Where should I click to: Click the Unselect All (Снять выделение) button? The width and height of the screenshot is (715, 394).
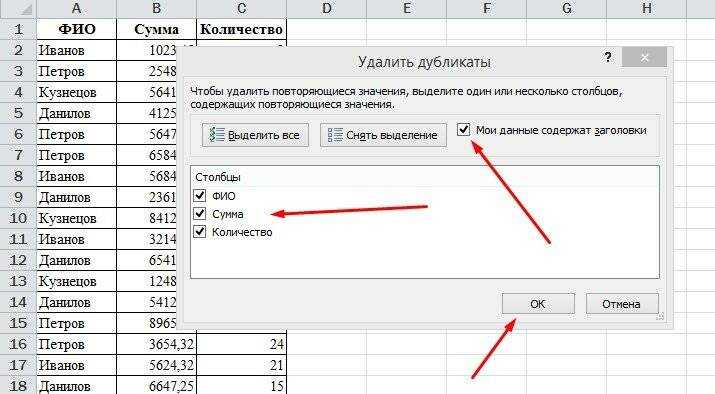click(x=383, y=135)
